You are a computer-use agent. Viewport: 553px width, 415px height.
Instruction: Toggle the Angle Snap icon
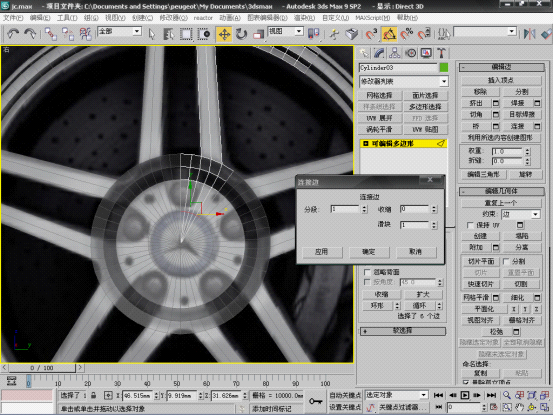pos(389,34)
